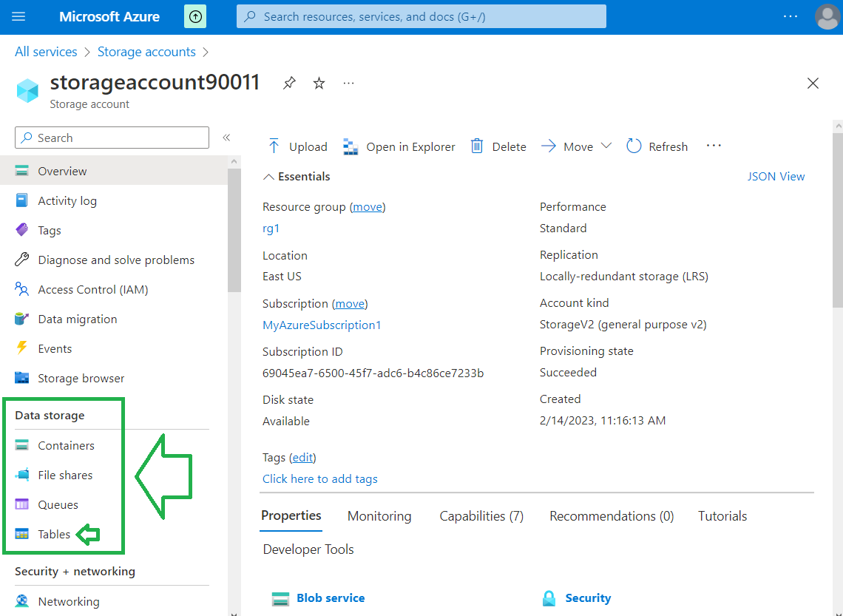
Task: Click the Tags label icon
Action: pos(22,230)
